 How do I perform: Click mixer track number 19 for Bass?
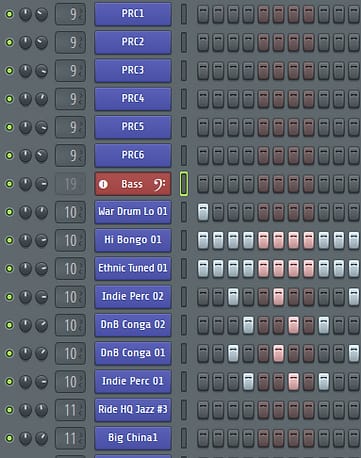70,184
